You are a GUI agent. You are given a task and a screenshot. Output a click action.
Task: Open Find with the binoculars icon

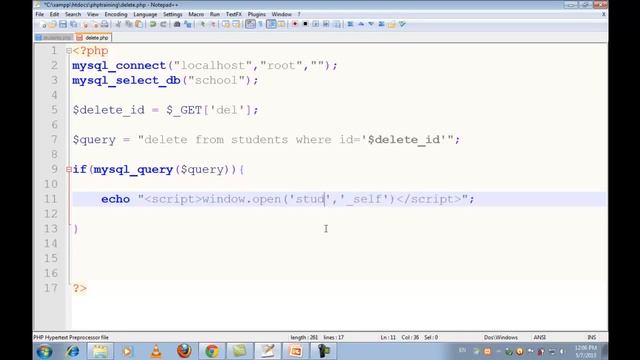[x=177, y=24]
